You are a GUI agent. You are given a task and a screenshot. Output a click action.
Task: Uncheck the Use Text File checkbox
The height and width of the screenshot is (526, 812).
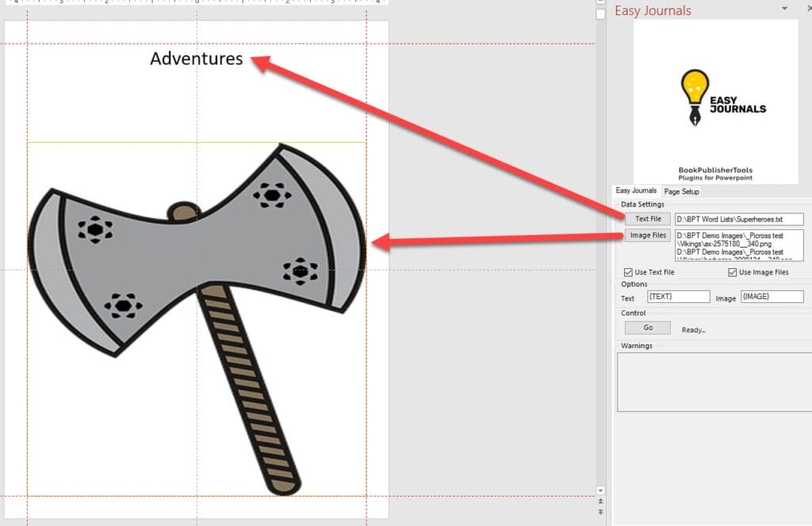629,272
